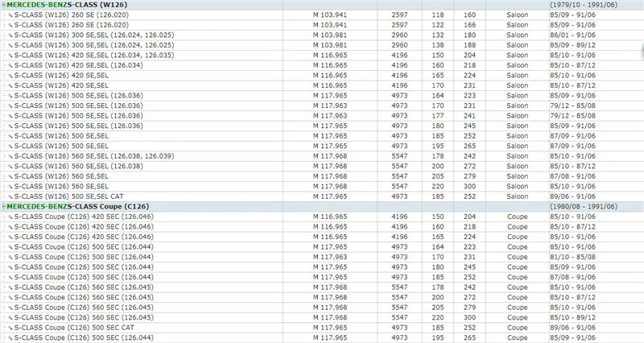Click the 2960 cell in the 138 kW row

coord(399,45)
